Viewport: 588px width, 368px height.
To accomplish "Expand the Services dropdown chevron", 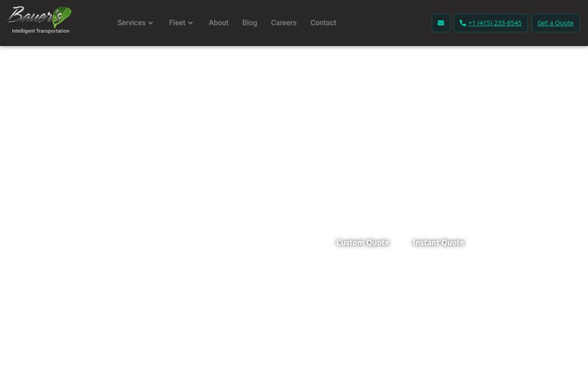I will [x=151, y=23].
